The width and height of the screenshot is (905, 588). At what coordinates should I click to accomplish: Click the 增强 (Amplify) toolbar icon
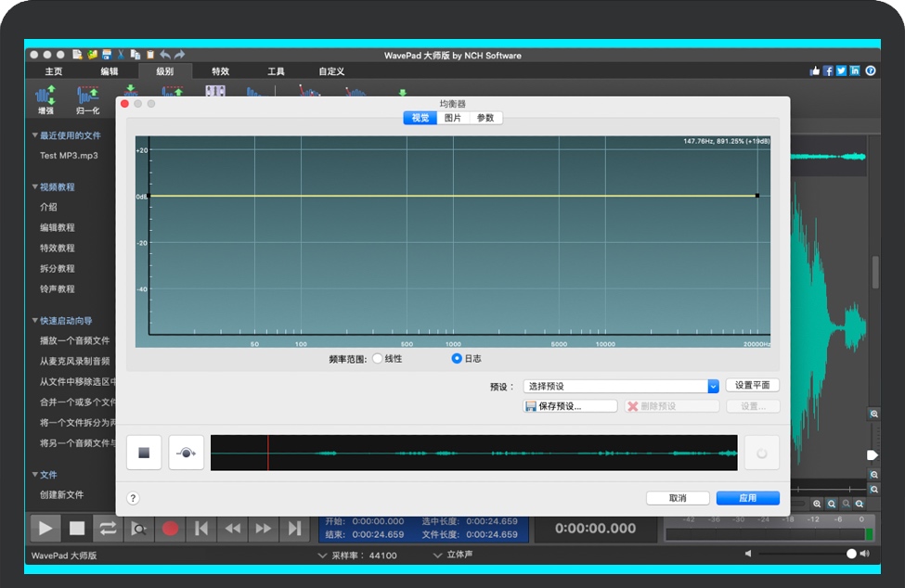45,97
